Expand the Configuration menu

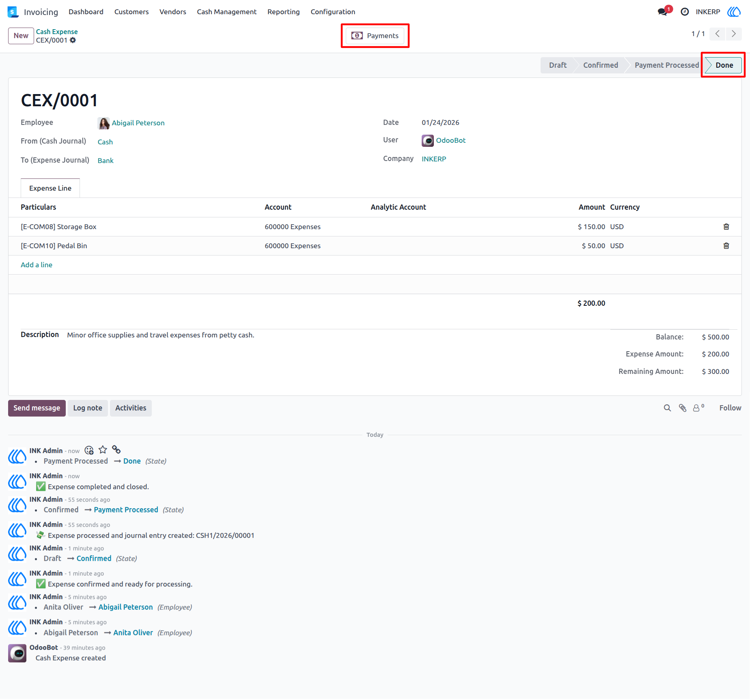333,12
